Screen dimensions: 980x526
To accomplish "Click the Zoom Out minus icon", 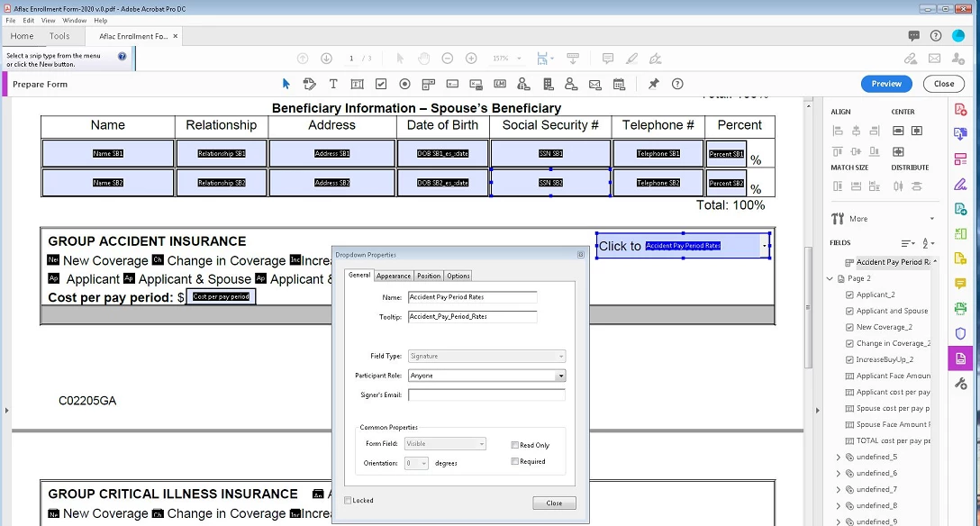I will [447, 59].
